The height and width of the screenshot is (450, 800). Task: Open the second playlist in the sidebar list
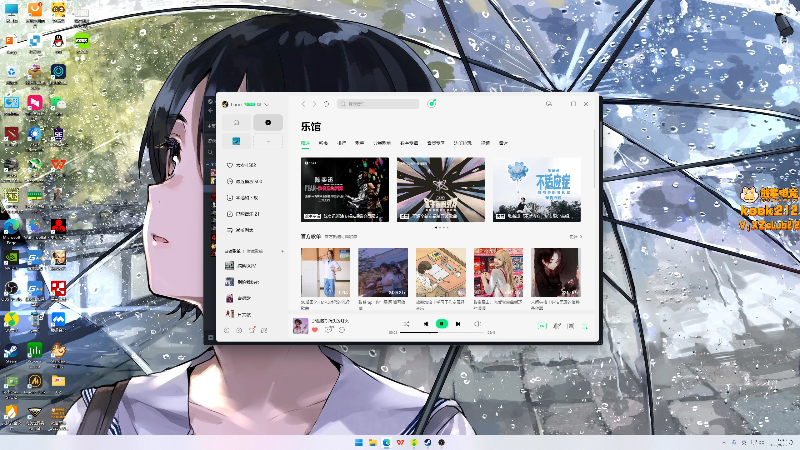point(243,282)
